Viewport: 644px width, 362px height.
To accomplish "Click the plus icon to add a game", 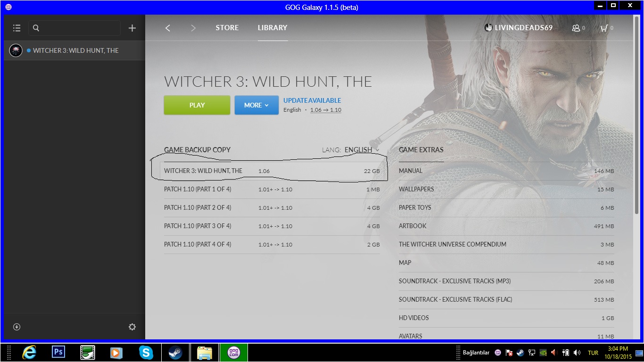I will (132, 28).
